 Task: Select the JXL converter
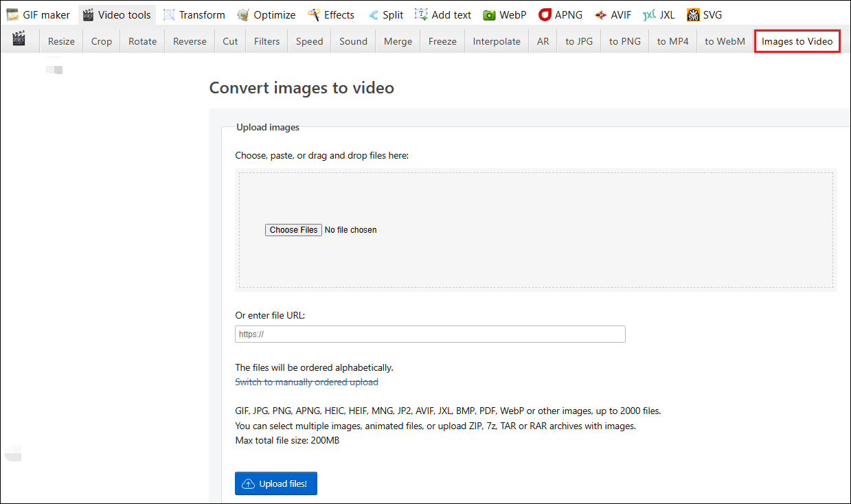(659, 14)
